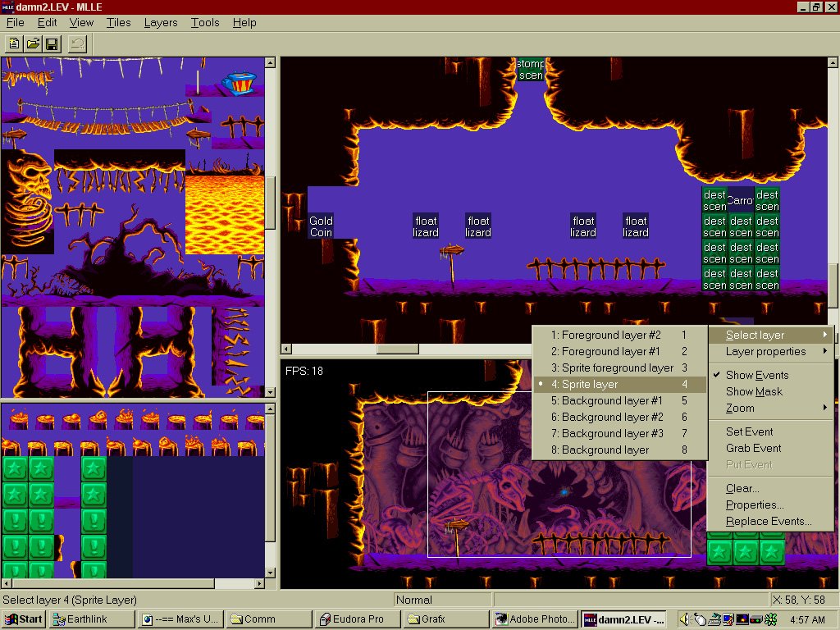Screen dimensions: 840x630
Task: Select layer 8: Background layer
Action: coord(619,450)
